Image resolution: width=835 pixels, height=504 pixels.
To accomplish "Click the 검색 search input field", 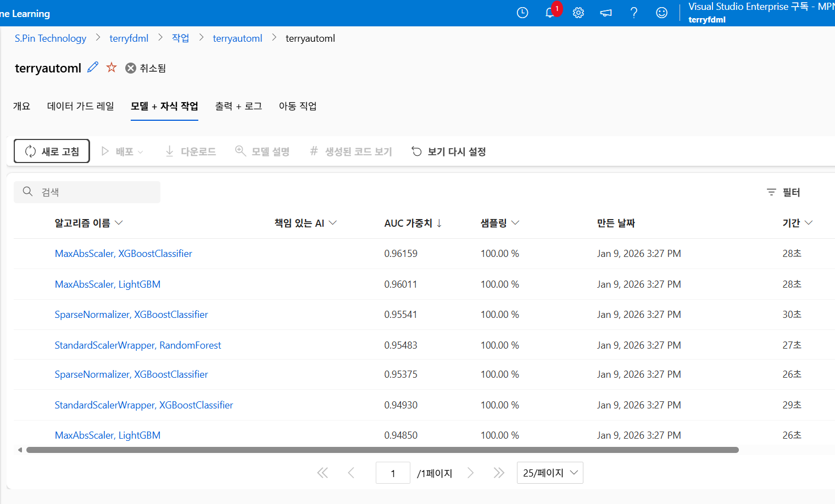I will pyautogui.click(x=86, y=192).
